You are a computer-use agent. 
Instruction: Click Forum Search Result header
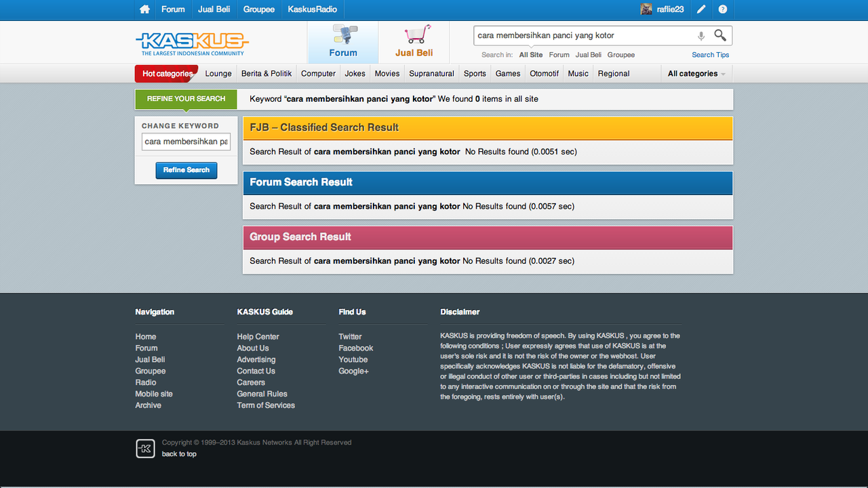coord(488,182)
